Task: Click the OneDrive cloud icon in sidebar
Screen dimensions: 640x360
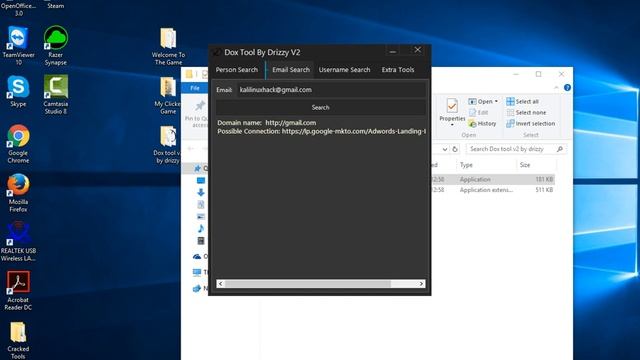Action: click(x=197, y=256)
